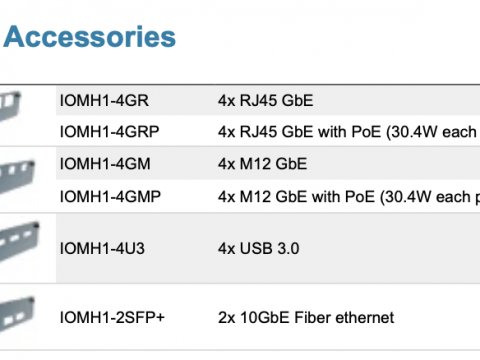480x360 pixels.
Task: Click the 4x M12 GbE description
Action: [262, 164]
